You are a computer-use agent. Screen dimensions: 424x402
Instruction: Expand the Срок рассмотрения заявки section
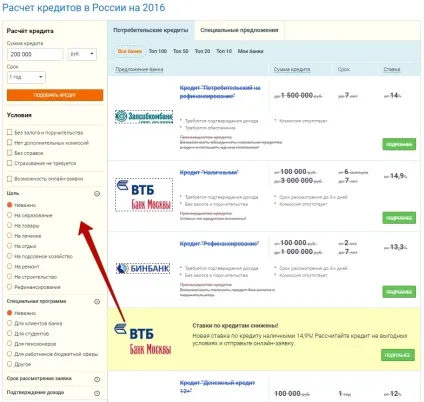(97, 379)
